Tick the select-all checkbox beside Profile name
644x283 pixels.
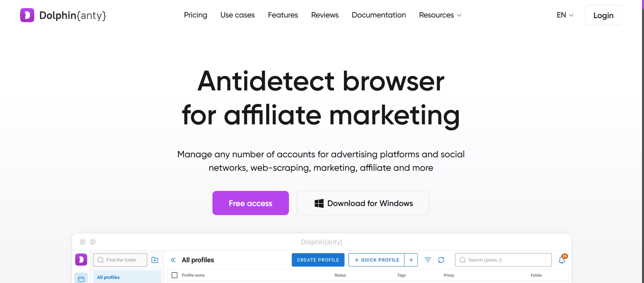point(175,275)
